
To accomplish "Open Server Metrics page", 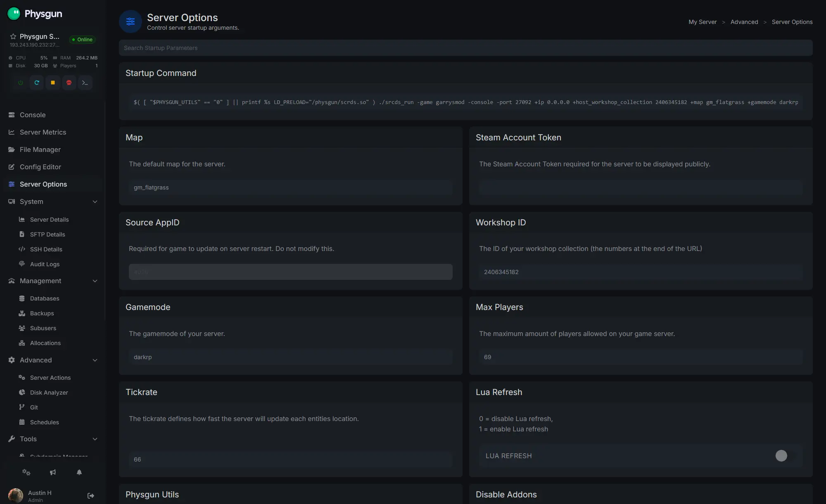I will (53, 132).
